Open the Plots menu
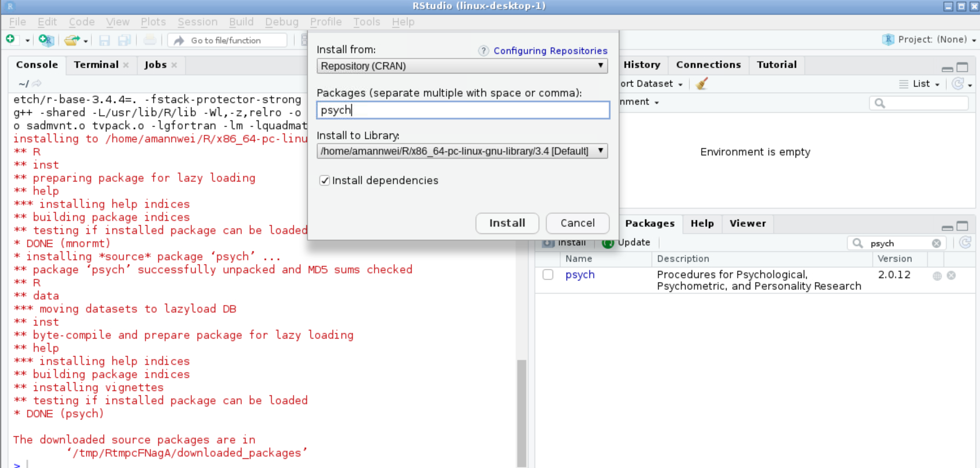The height and width of the screenshot is (468, 980). tap(153, 22)
